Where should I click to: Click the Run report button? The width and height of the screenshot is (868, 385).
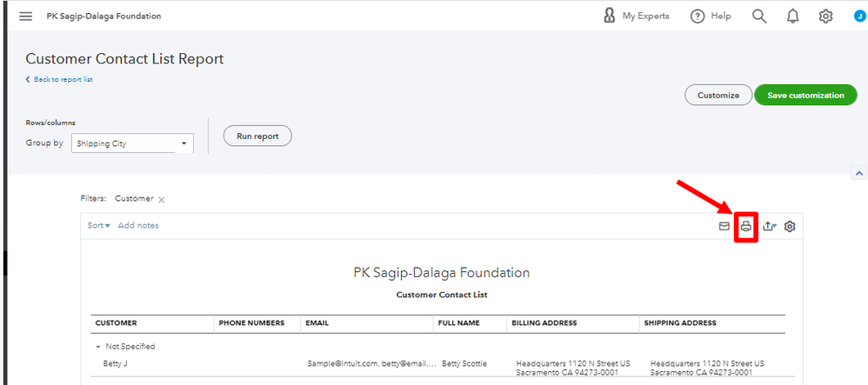tap(257, 136)
